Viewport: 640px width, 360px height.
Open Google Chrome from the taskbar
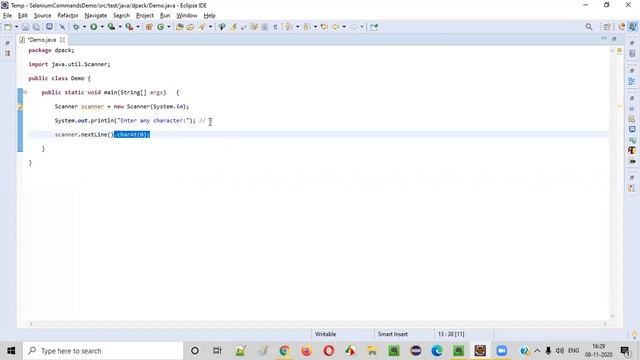pyautogui.click(x=284, y=351)
